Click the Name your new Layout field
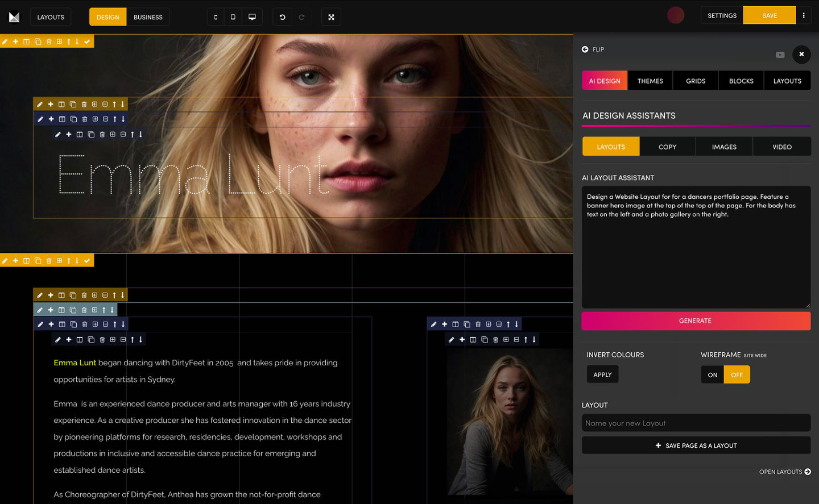The image size is (819, 504). tap(696, 423)
